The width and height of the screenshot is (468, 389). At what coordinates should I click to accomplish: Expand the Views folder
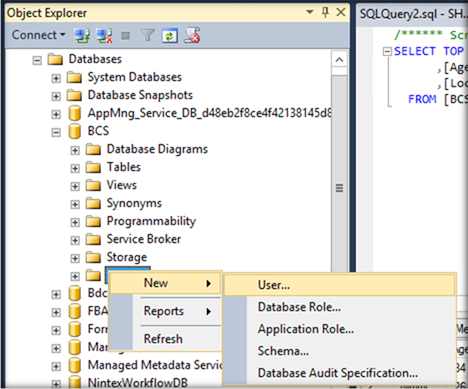(x=75, y=186)
